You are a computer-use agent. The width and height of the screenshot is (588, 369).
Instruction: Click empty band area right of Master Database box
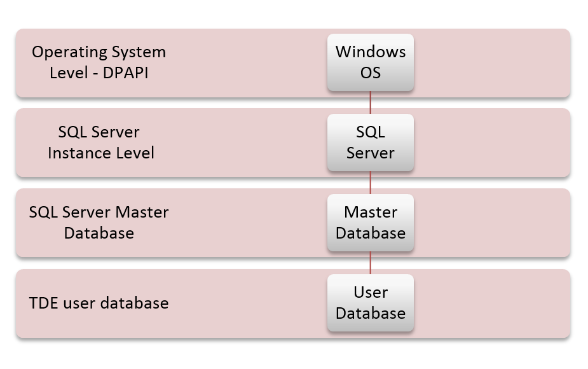(x=489, y=223)
